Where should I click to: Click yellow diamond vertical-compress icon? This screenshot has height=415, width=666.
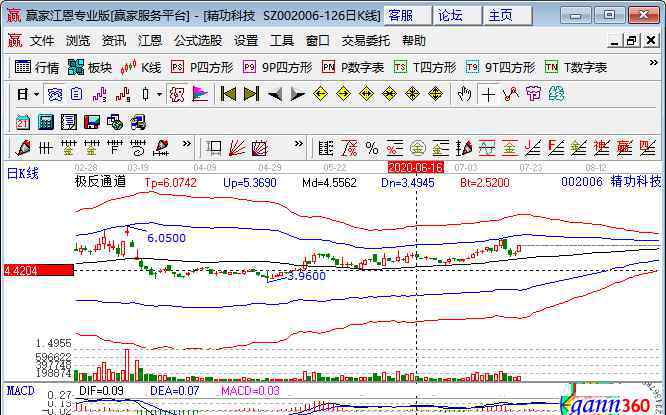point(412,94)
